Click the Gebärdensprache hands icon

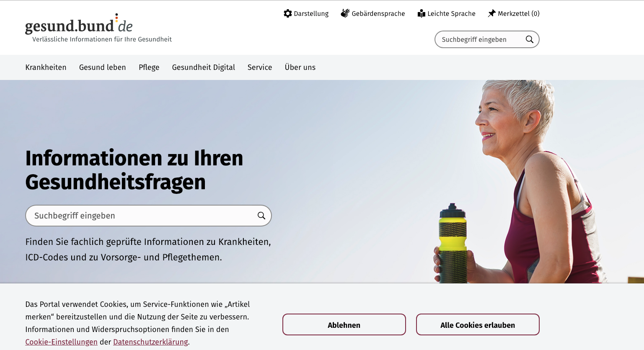(345, 13)
